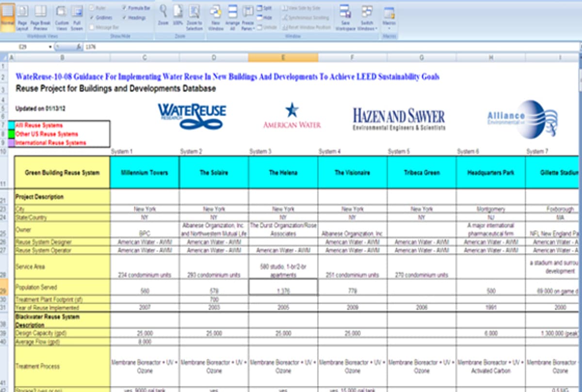Screen dimensions: 582x392
Task: Click the WateReuse Research logo
Action: [192, 115]
